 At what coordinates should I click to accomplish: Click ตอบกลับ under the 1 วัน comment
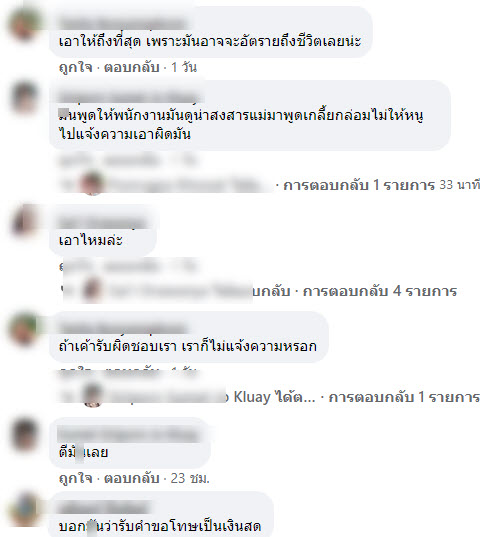[x=132, y=67]
